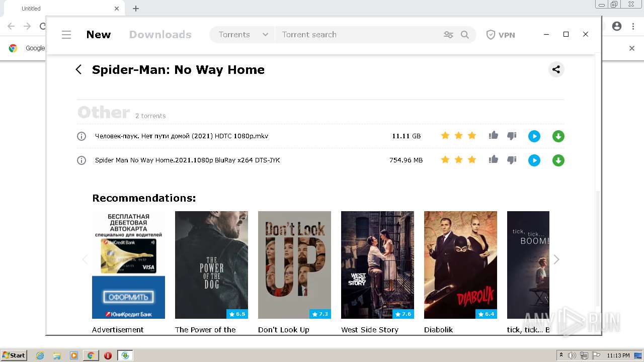This screenshot has width=644, height=362.
Task: Open a new Chrome tab
Action: (x=136, y=9)
